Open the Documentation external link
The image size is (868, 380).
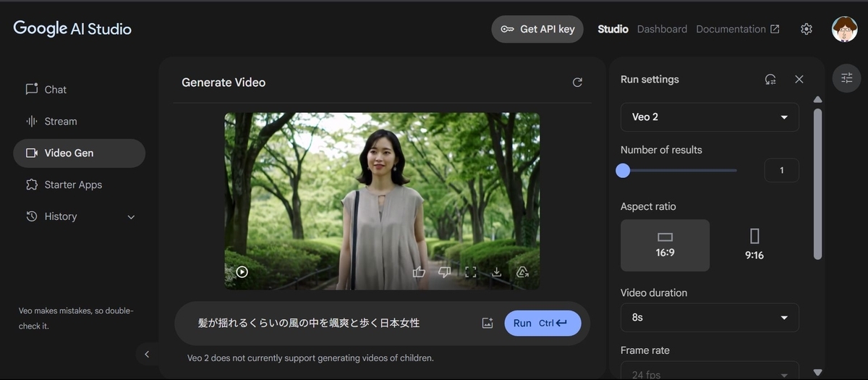coord(738,29)
